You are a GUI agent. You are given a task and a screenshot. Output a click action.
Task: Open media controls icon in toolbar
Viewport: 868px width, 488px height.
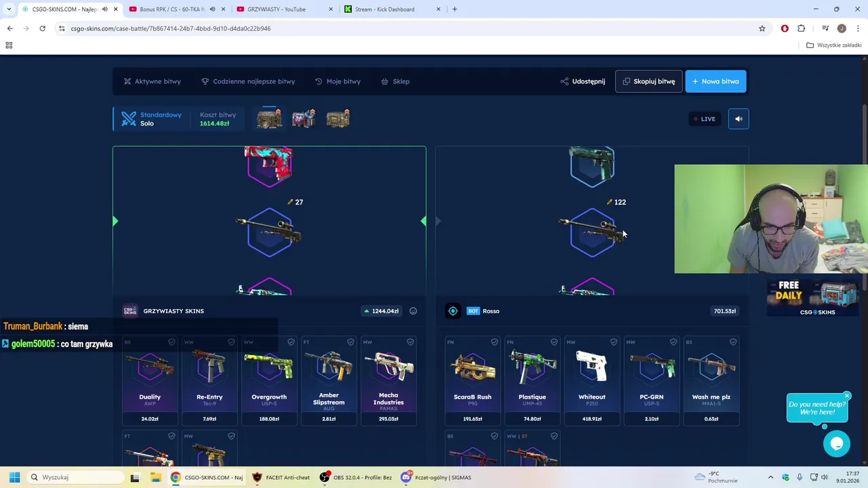click(825, 28)
